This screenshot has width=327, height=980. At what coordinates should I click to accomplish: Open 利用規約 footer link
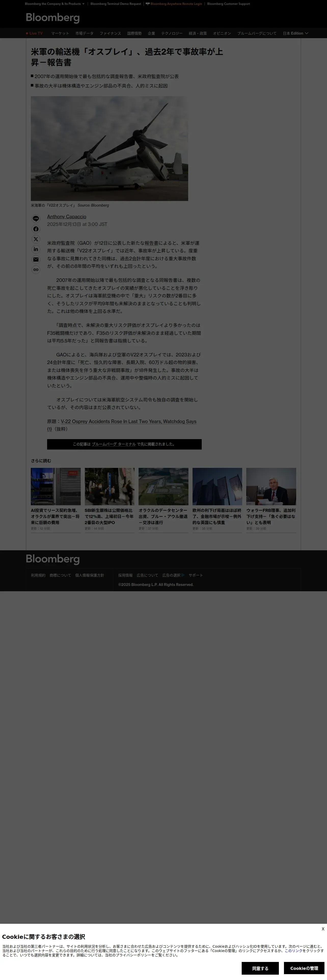[x=38, y=575]
